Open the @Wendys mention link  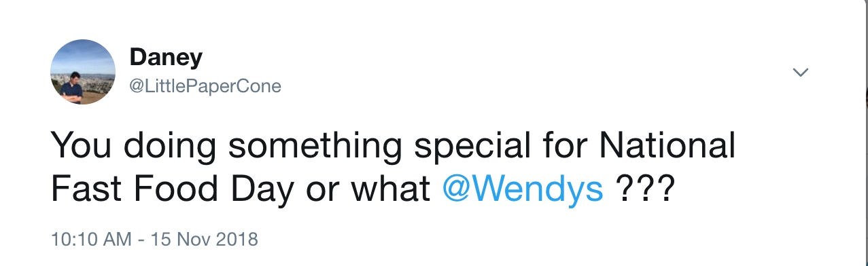[x=523, y=189]
